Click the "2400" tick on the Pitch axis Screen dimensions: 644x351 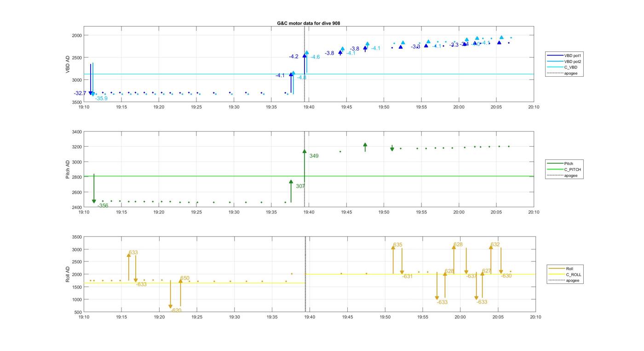pyautogui.click(x=77, y=208)
